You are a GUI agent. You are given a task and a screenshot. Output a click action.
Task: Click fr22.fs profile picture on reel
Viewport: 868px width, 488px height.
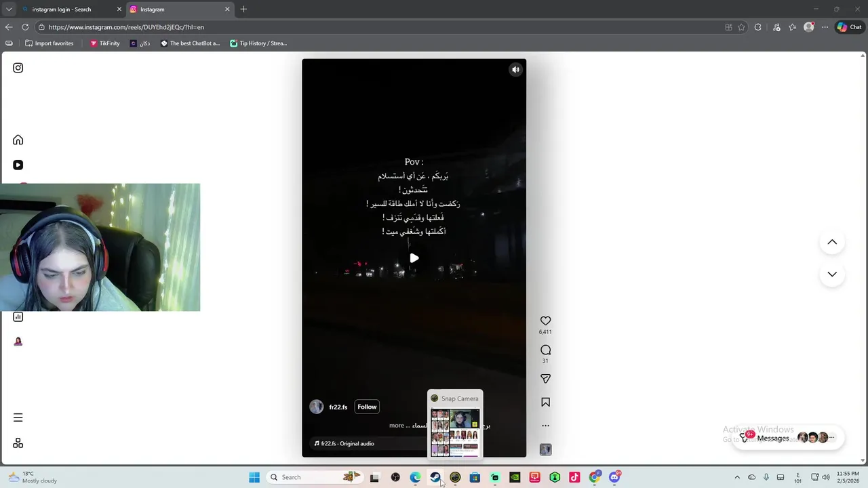point(317,407)
